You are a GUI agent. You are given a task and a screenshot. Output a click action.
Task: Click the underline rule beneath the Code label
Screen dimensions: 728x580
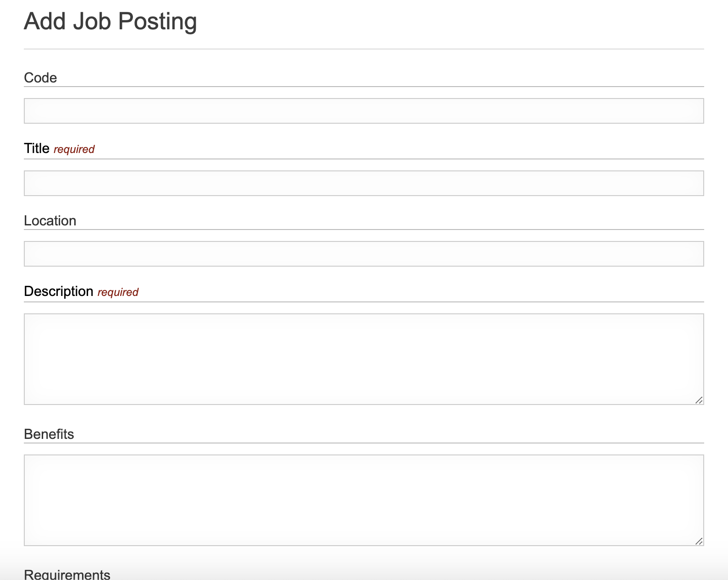point(364,87)
